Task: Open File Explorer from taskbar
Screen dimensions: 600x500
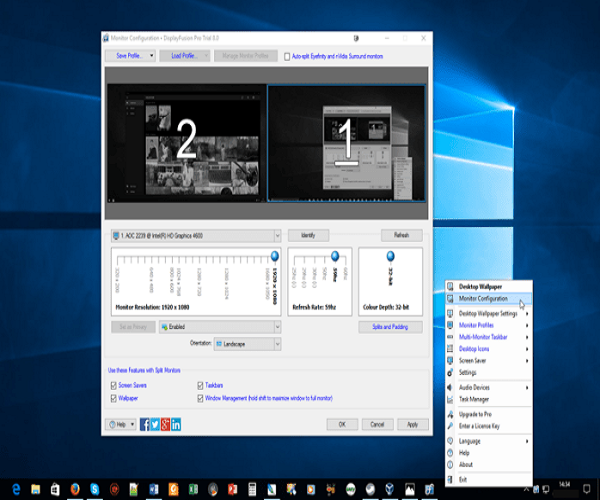Action: click(x=36, y=489)
